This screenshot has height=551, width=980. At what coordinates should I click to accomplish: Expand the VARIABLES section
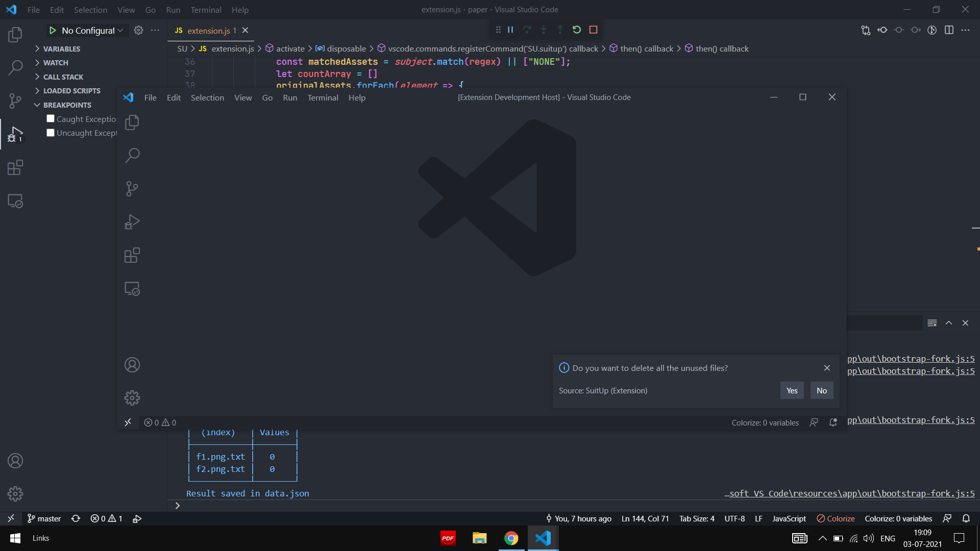(x=61, y=48)
